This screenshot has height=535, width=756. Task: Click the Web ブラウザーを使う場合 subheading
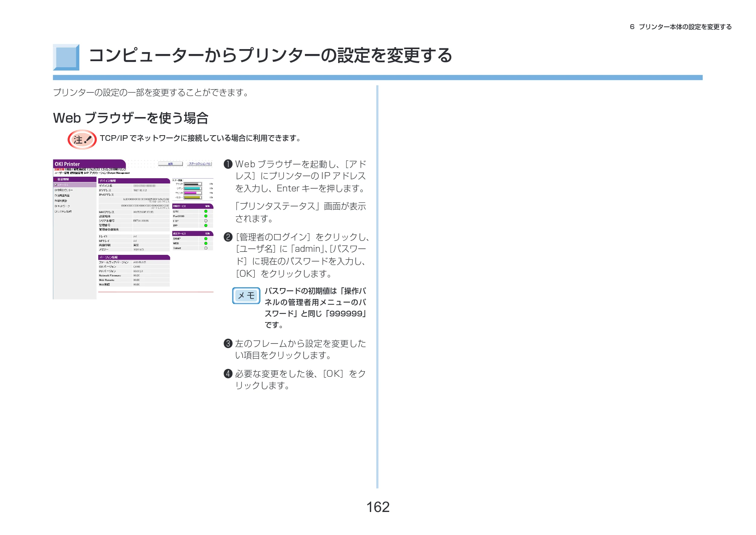click(x=131, y=118)
